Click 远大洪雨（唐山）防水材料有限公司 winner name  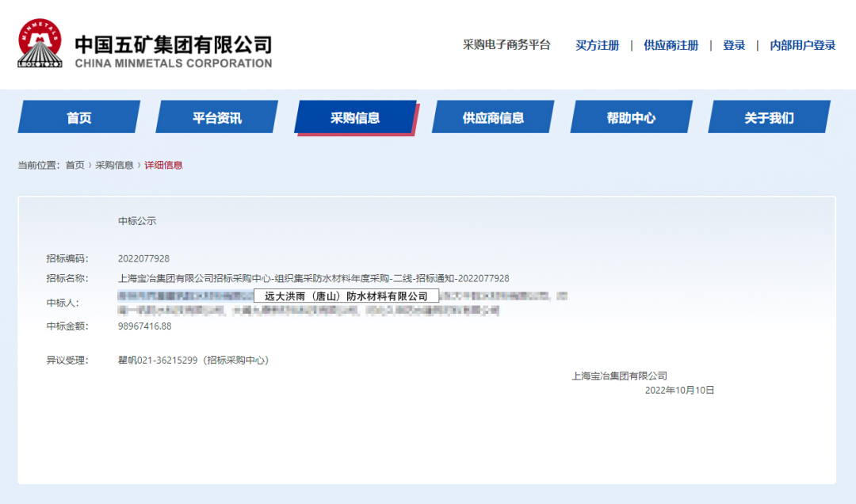tap(346, 296)
